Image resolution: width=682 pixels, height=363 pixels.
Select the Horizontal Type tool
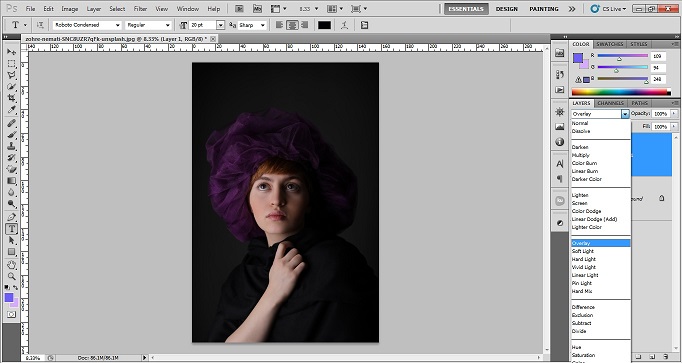click(11, 229)
